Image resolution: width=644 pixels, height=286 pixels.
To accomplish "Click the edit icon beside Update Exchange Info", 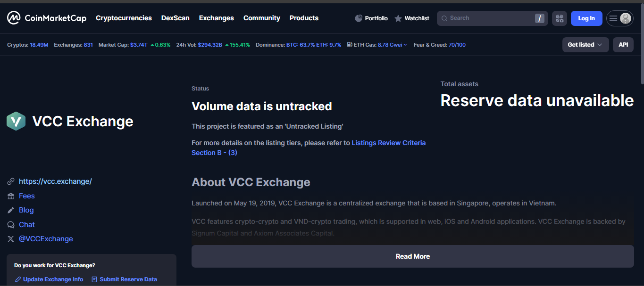I will coord(18,279).
